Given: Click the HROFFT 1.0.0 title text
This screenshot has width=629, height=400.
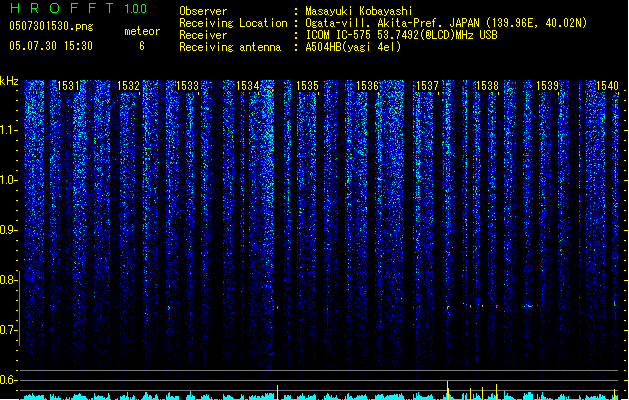Looking at the screenshot, I should 79,8.
